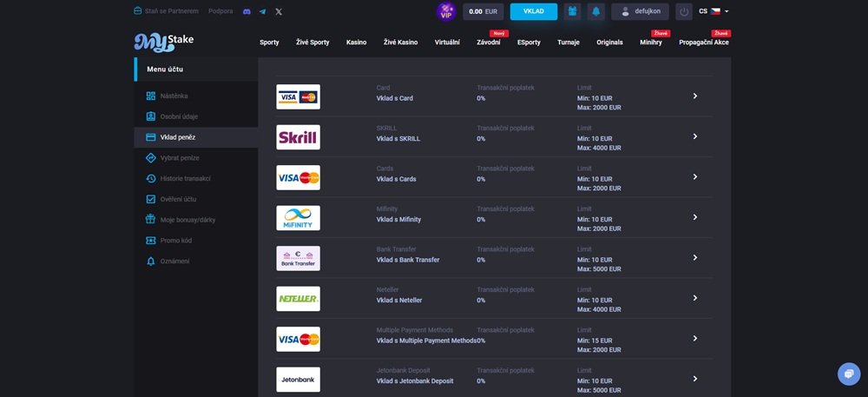Open the gift box icon in header

coord(572,11)
